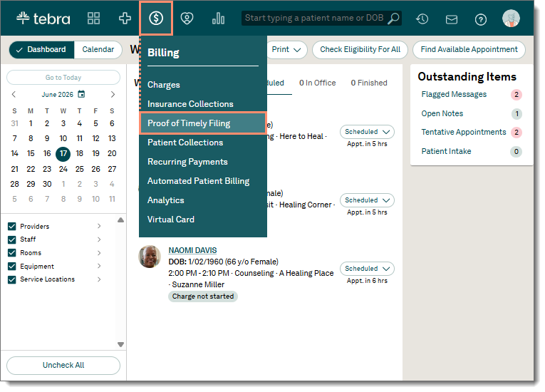
Task: Select Recurring Payments menu item
Action: point(203,162)
